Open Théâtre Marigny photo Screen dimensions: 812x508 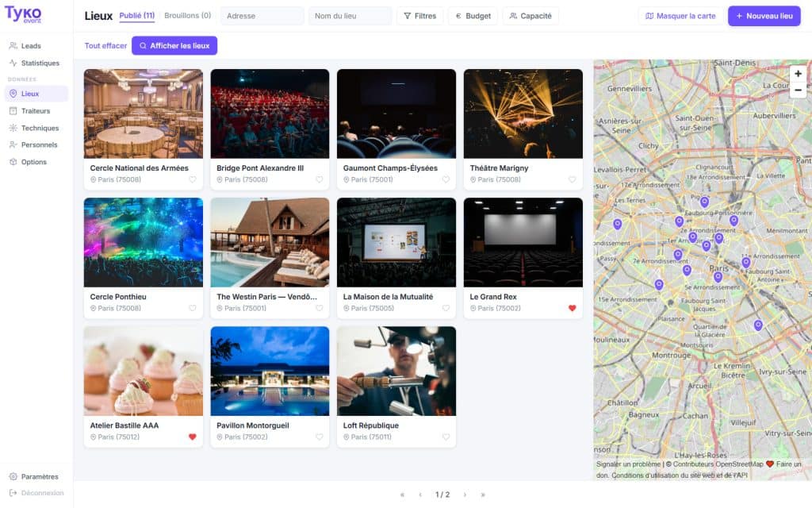[523, 114]
